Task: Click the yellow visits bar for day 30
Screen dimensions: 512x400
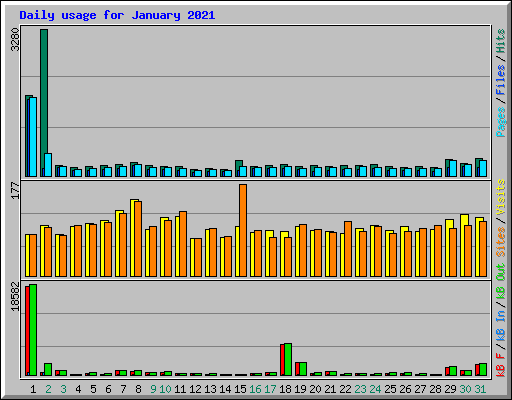Action: coord(463,245)
